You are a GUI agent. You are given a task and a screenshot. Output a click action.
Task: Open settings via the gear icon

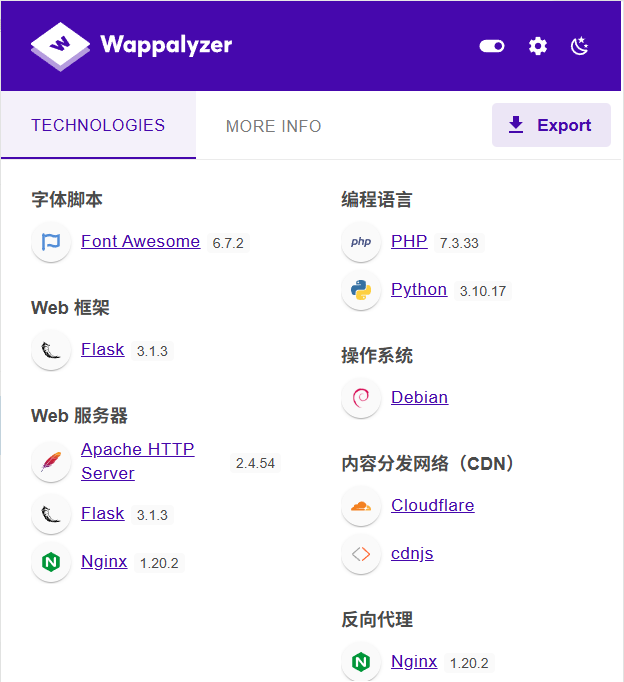click(x=538, y=46)
